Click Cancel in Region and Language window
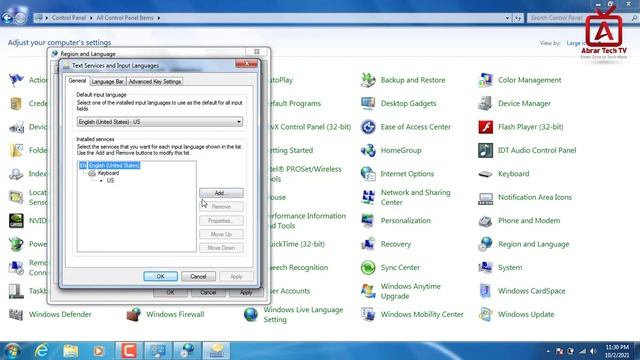The height and width of the screenshot is (360, 640). [208, 293]
